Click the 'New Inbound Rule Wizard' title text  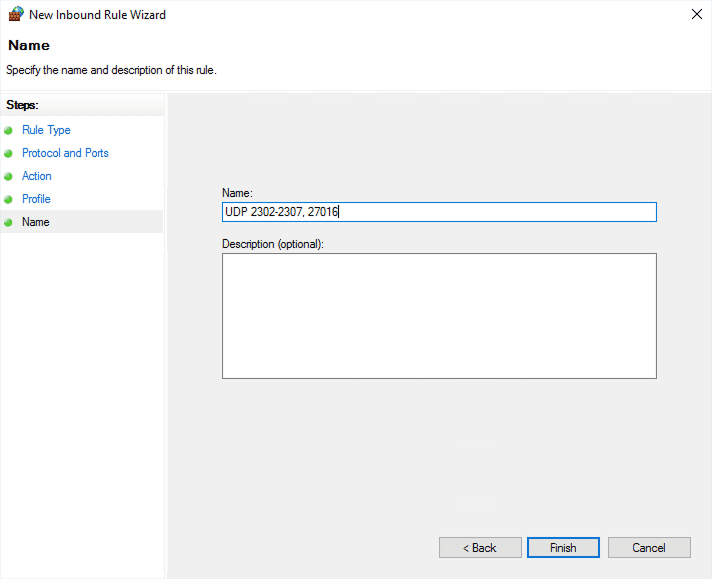coord(98,15)
